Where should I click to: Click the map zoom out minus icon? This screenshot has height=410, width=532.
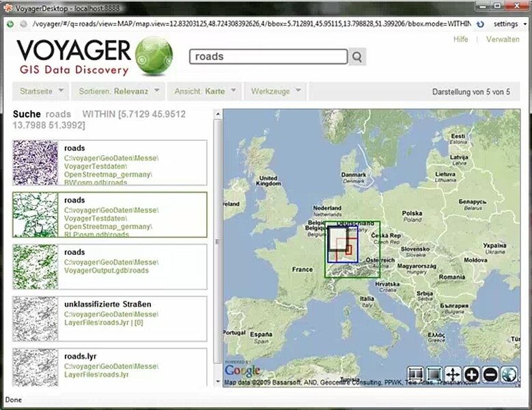pyautogui.click(x=490, y=374)
